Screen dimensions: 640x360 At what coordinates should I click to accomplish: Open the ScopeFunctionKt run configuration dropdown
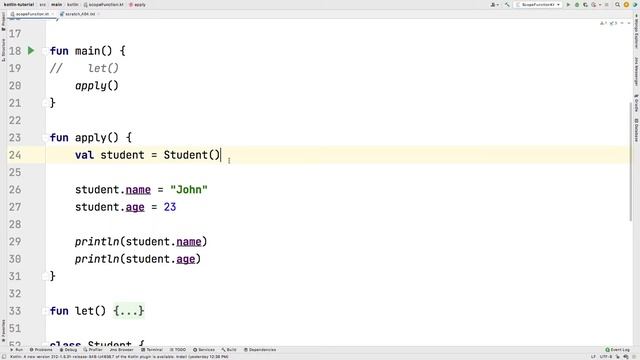point(538,4)
